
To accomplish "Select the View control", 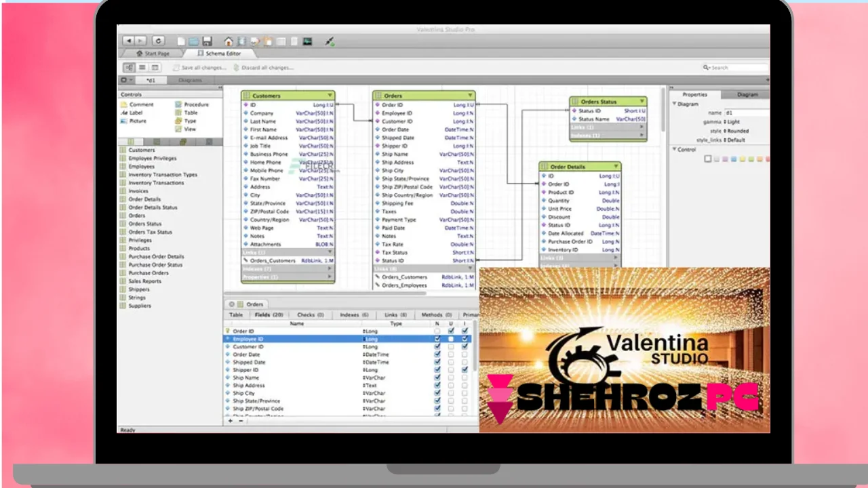I will coord(186,129).
